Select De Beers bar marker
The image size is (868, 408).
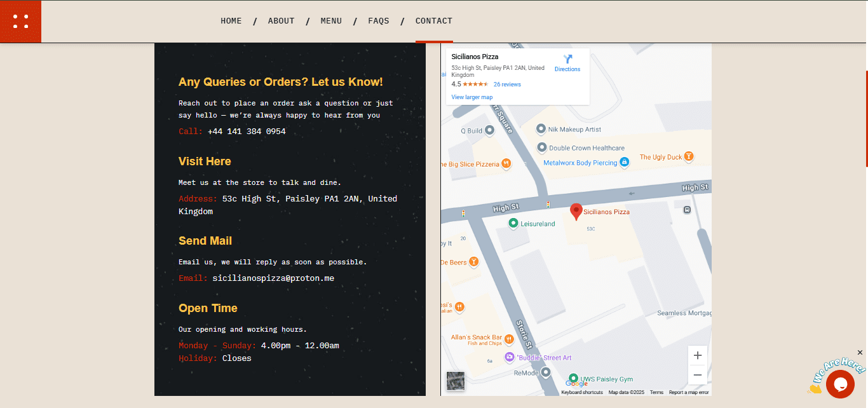pyautogui.click(x=473, y=262)
